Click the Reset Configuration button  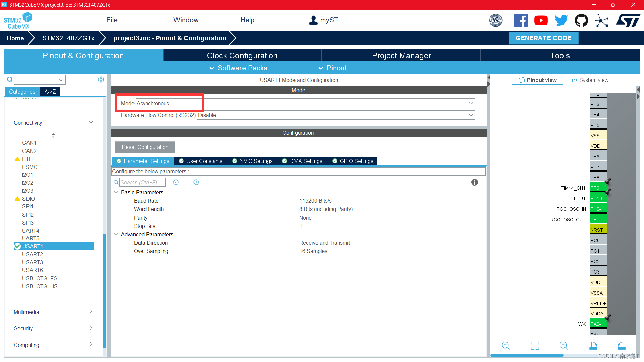point(145,147)
